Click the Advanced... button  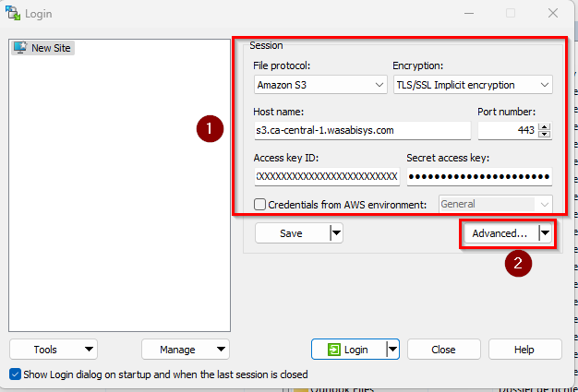(x=500, y=233)
